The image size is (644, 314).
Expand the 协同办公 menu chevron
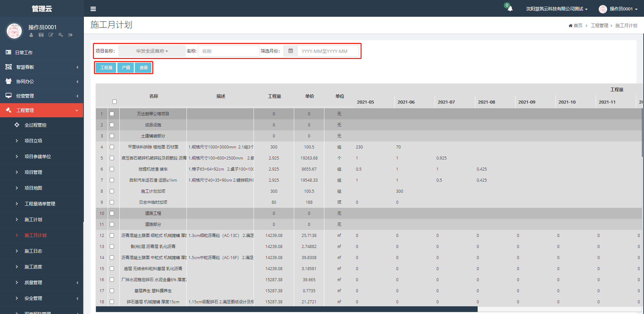pyautogui.click(x=77, y=82)
